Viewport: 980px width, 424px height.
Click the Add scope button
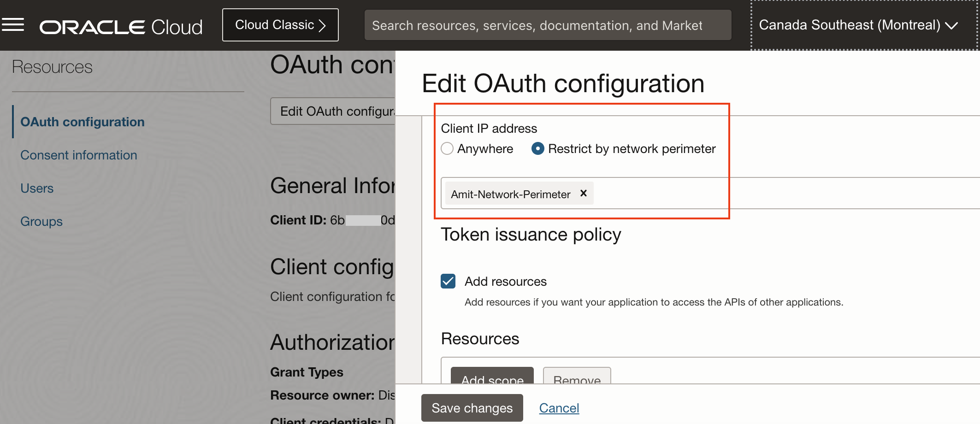(x=492, y=376)
